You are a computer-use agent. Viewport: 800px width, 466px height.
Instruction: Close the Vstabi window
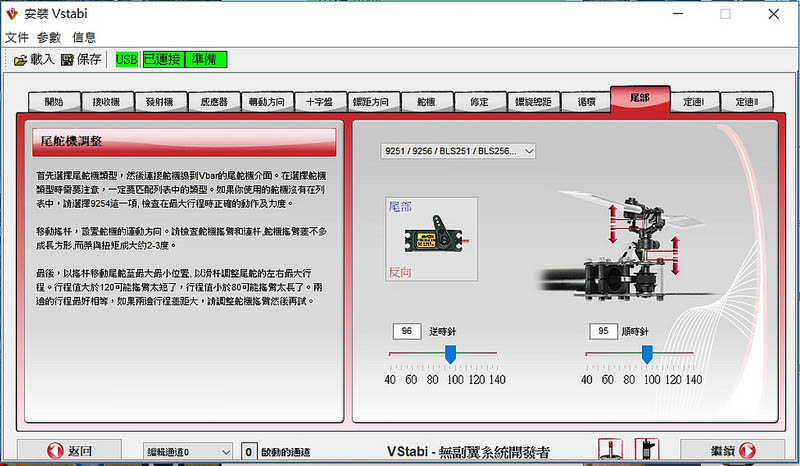773,14
